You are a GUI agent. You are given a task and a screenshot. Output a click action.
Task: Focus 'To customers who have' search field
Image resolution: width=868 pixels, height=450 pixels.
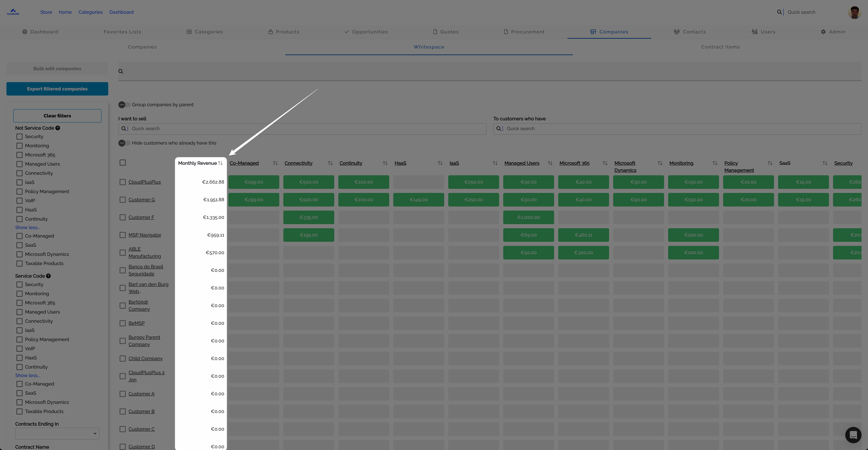click(x=677, y=129)
